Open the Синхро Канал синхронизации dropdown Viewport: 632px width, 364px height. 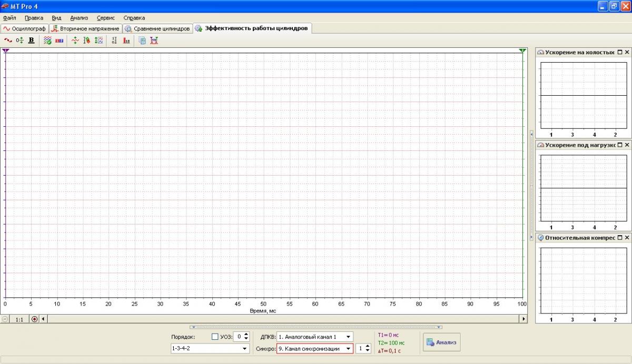tap(348, 348)
